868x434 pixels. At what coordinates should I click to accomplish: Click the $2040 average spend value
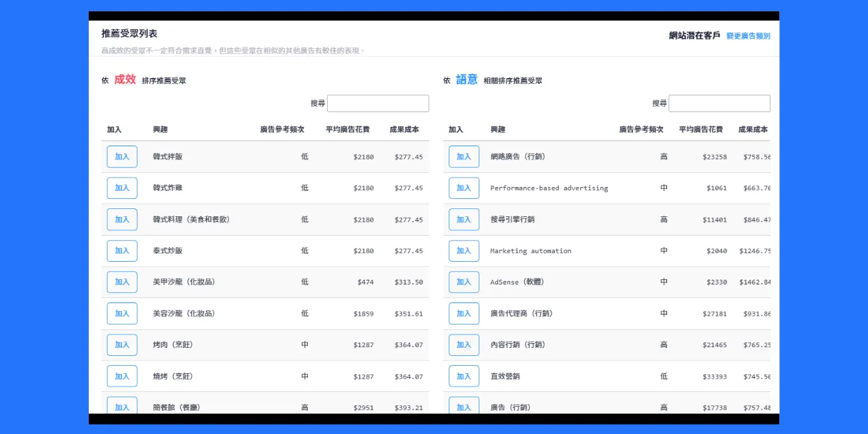[716, 251]
